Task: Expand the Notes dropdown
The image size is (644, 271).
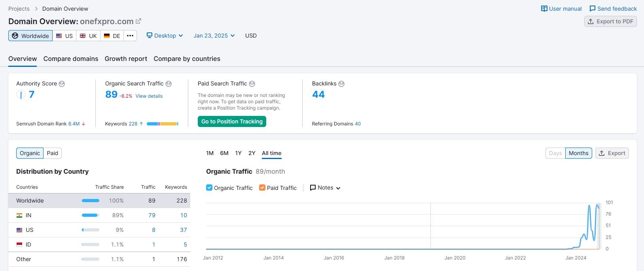Action: (325, 188)
